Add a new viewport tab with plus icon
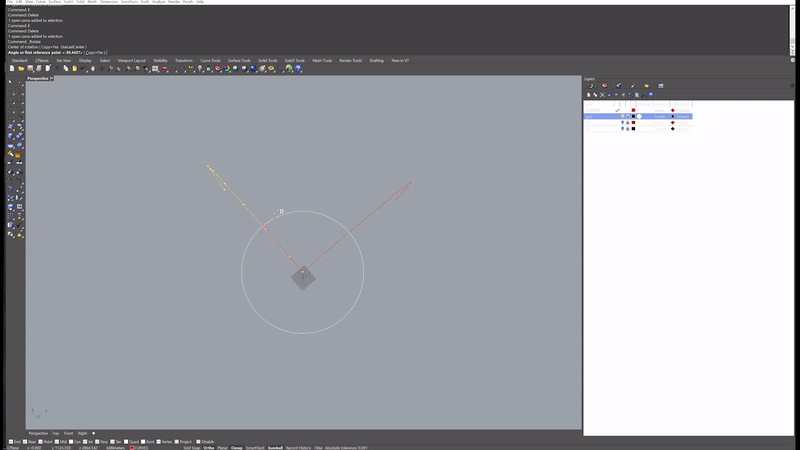 [93, 434]
